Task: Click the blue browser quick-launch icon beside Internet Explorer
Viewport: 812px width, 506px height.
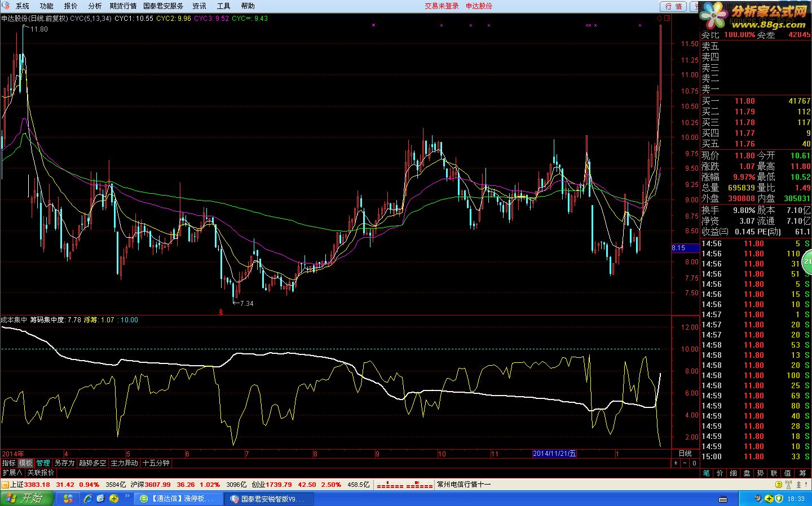Action: click(101, 499)
